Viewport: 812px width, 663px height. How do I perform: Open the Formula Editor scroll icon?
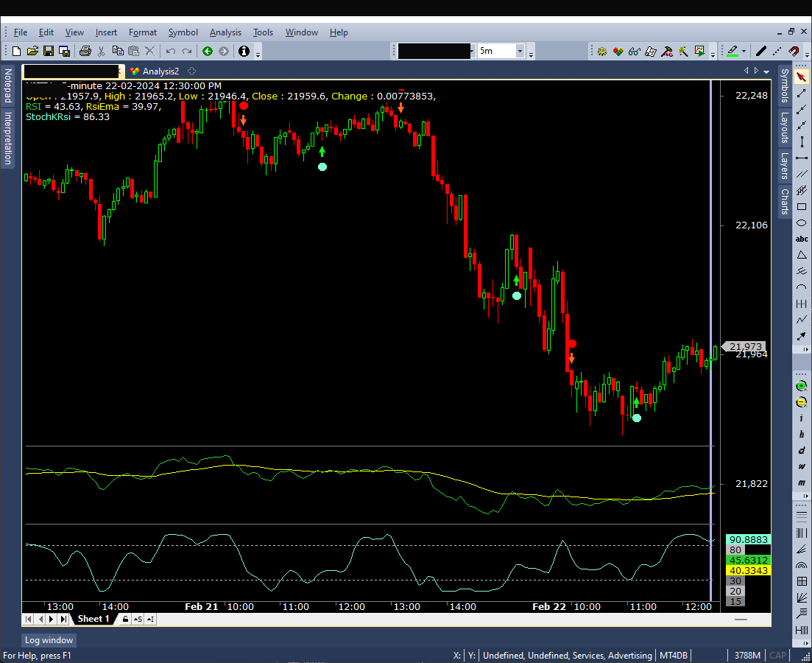651,51
